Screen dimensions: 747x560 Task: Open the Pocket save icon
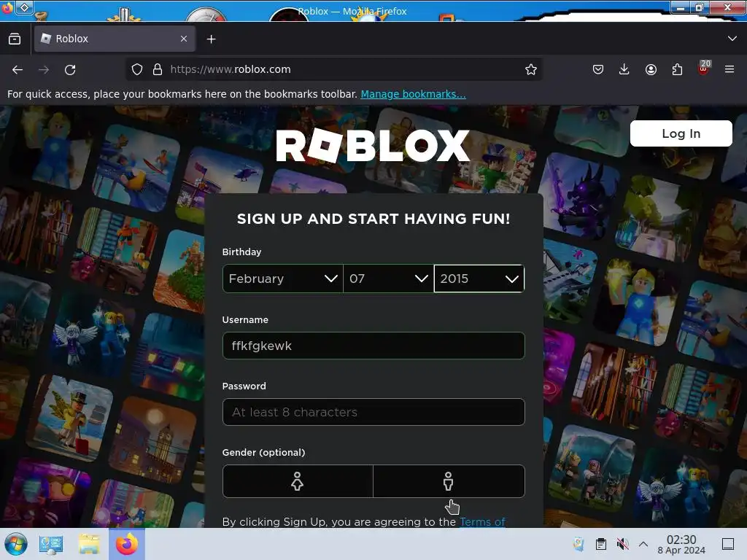598,69
